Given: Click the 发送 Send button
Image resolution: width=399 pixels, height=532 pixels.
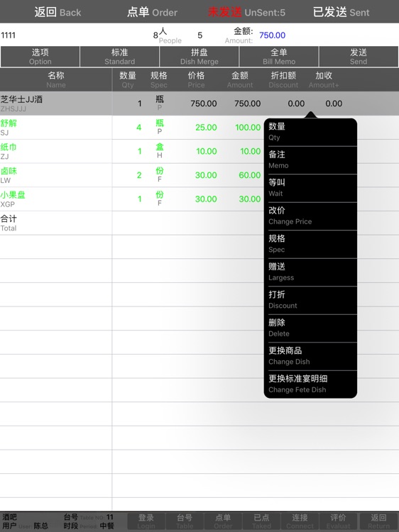Looking at the screenshot, I should 359,57.
